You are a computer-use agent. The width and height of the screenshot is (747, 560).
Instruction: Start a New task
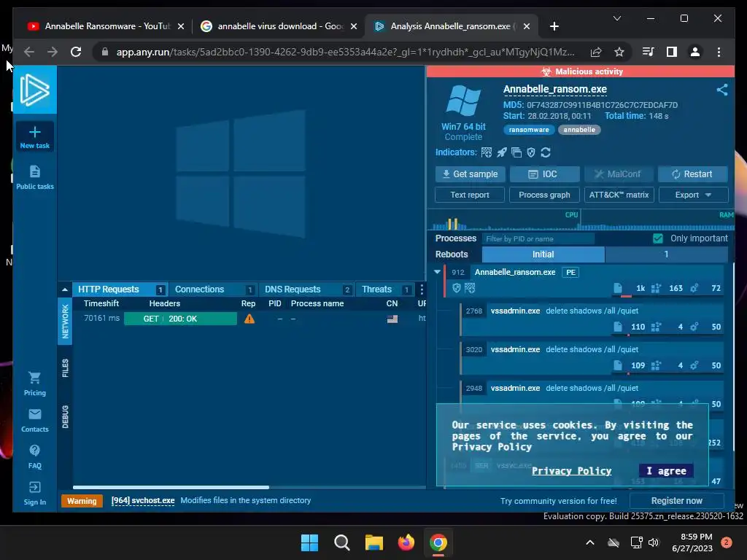pyautogui.click(x=35, y=137)
